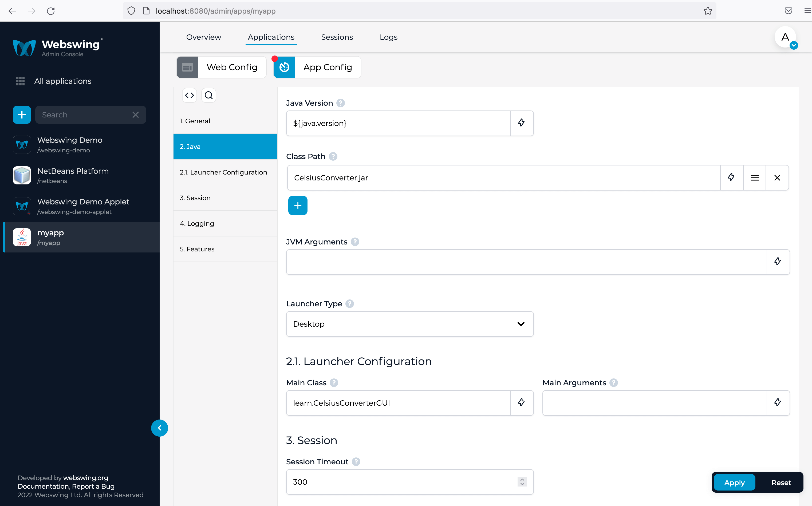
Task: Click the JVM Arguments input field
Action: coord(526,262)
